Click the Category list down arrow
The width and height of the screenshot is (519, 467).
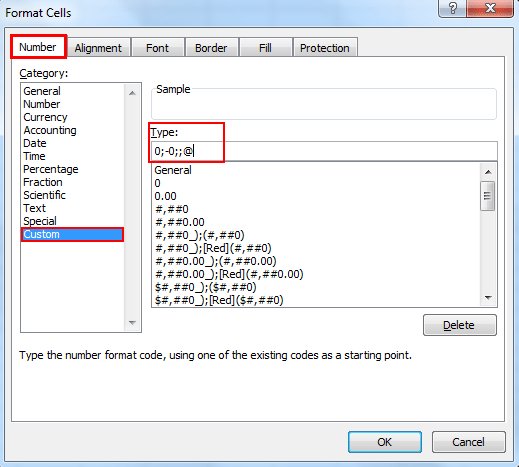click(x=132, y=323)
